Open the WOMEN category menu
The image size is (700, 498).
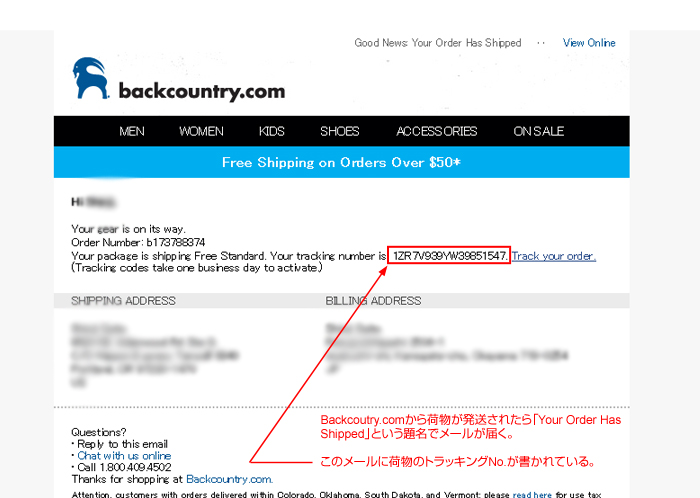tap(201, 131)
